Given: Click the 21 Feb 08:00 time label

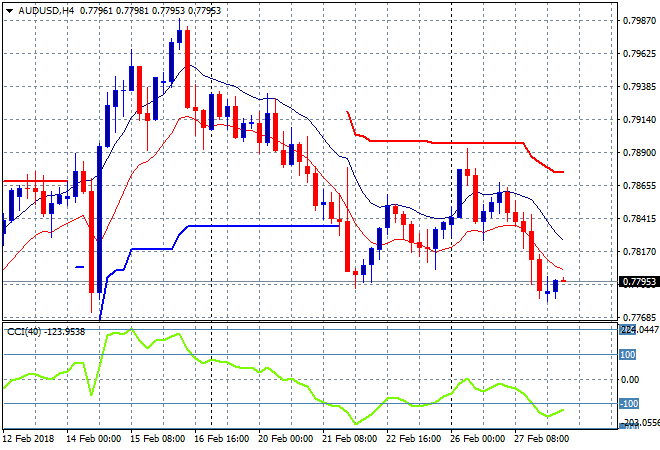Looking at the screenshot, I should (349, 439).
